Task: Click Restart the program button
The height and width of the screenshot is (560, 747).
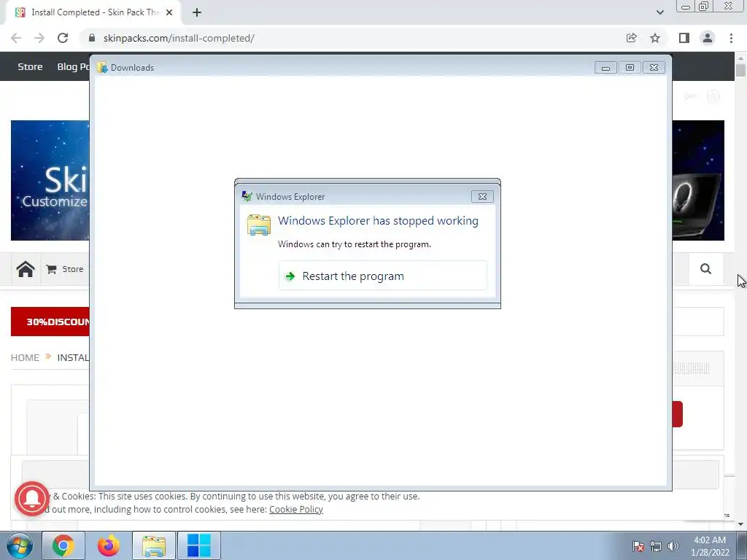Action: tap(382, 276)
